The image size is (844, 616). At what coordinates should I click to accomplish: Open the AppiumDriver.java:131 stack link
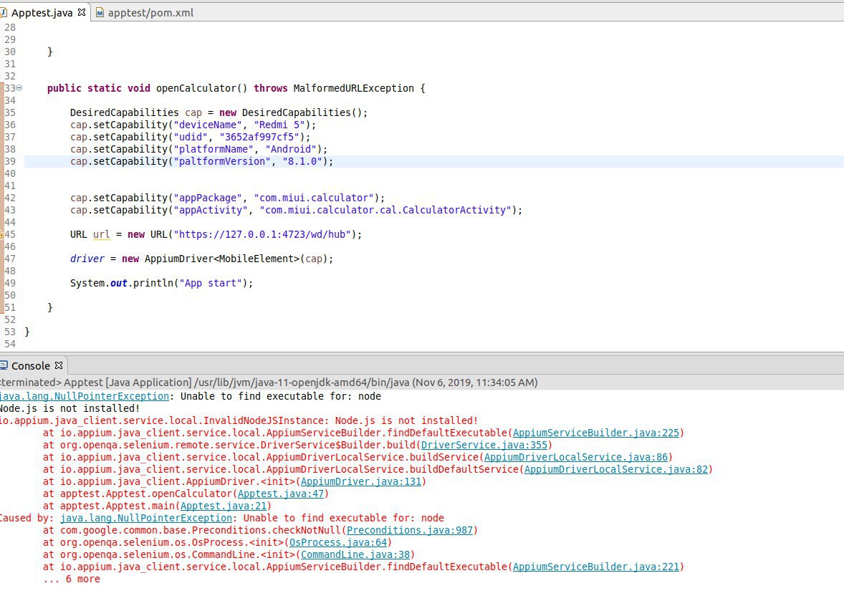pos(360,481)
